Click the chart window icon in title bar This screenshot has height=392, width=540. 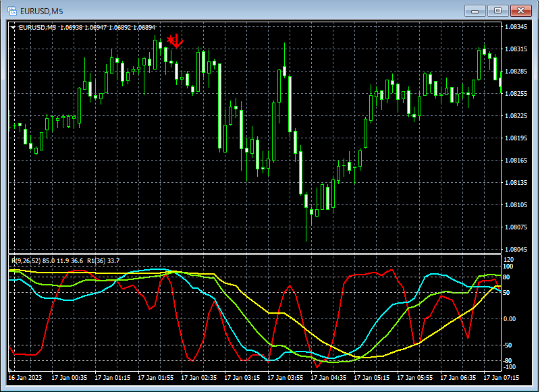(11, 11)
